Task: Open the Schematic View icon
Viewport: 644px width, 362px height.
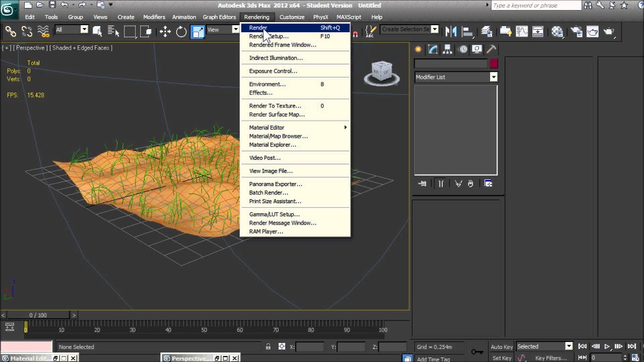Action: (538, 31)
